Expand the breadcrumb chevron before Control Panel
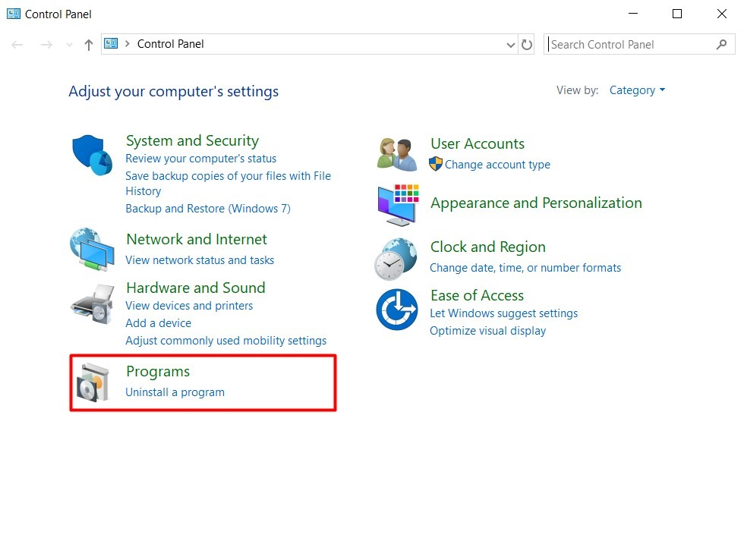This screenshot has height=560, width=744. tap(128, 44)
